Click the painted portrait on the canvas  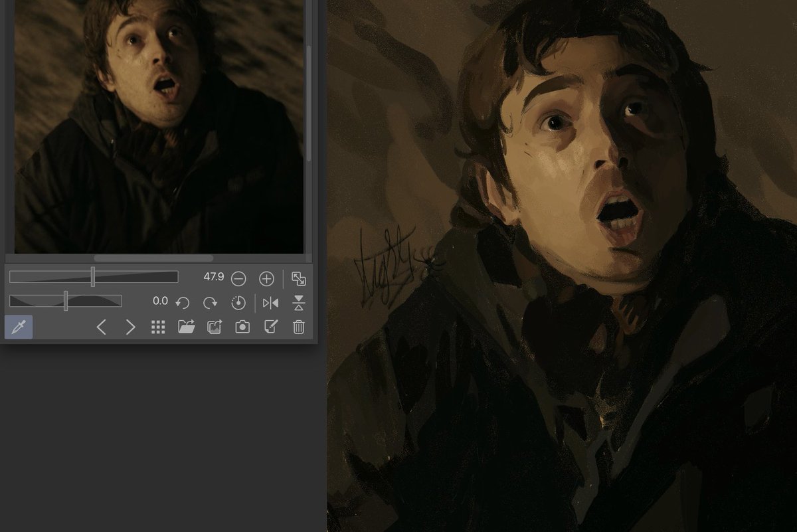[x=561, y=266]
